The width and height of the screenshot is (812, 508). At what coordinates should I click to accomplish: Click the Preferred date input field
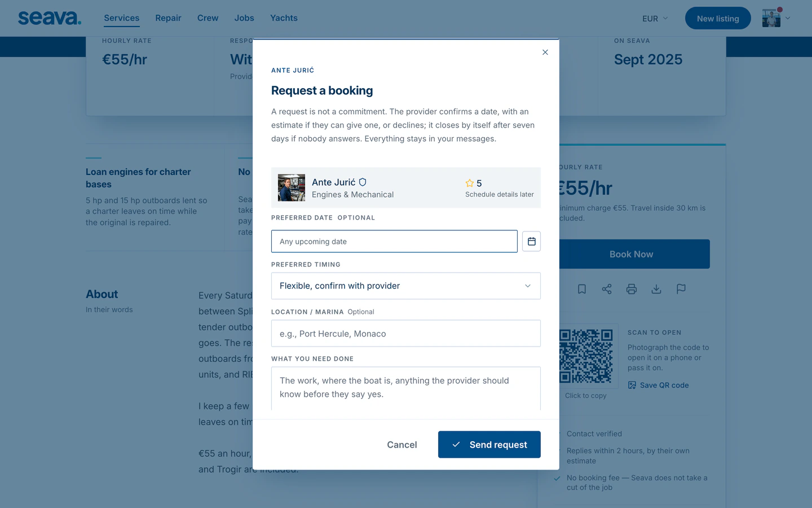(394, 242)
